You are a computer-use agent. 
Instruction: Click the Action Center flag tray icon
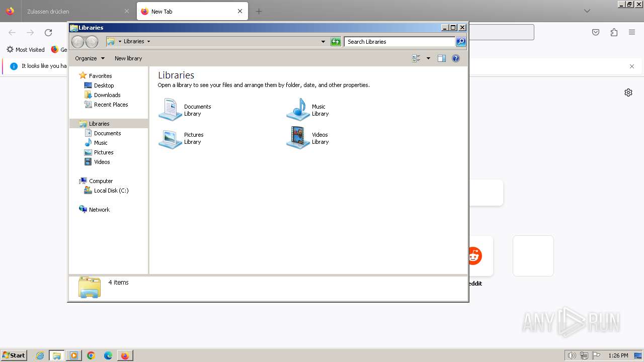[596, 355]
